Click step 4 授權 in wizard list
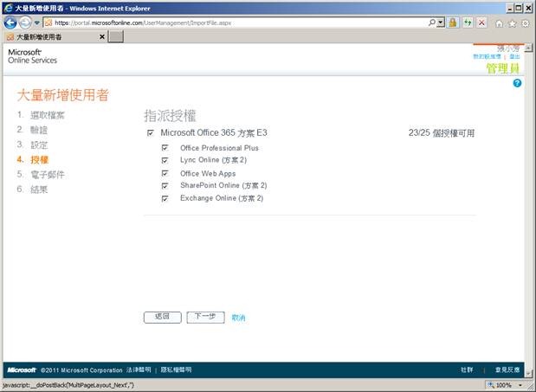 (39, 159)
